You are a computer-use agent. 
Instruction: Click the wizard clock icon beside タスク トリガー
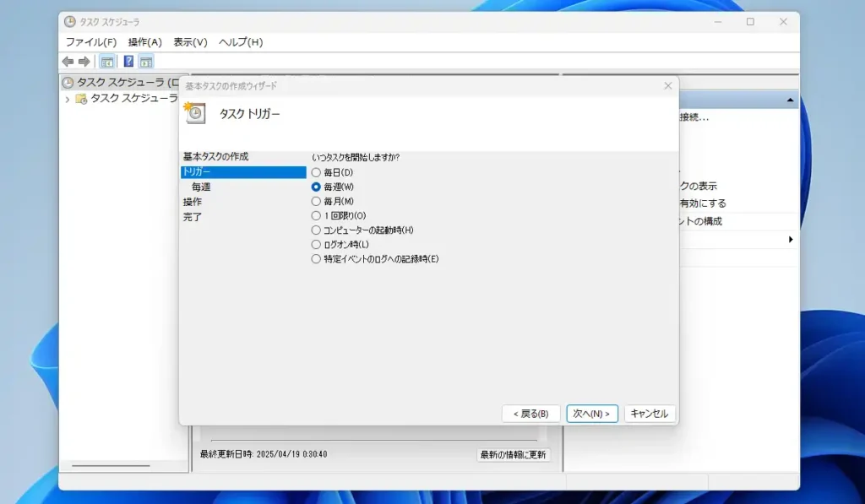[195, 113]
